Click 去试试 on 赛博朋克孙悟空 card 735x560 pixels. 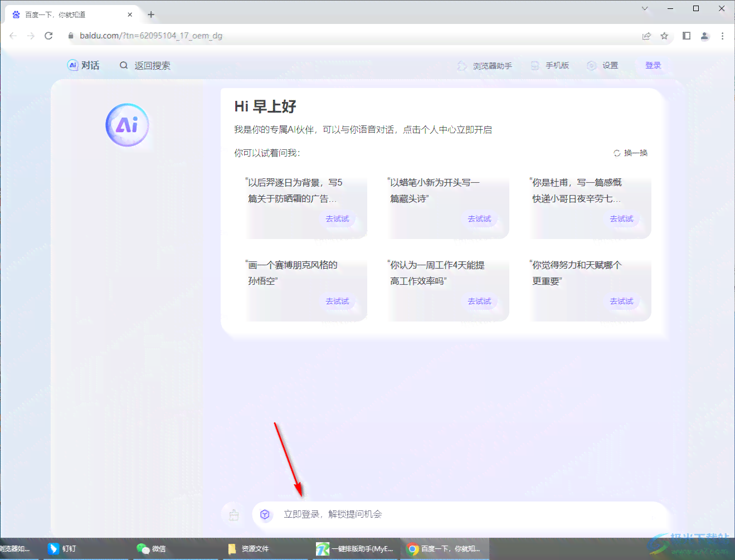tap(337, 301)
